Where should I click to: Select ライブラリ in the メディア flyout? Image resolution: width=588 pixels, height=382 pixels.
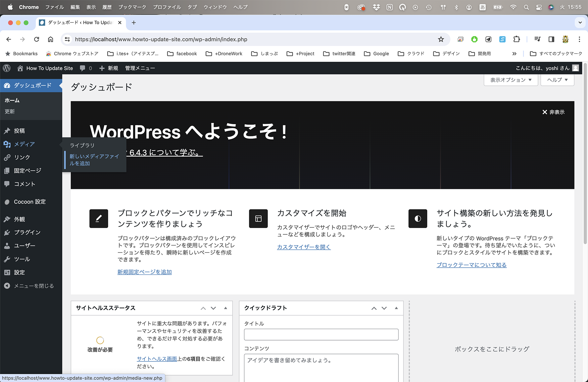tap(82, 145)
